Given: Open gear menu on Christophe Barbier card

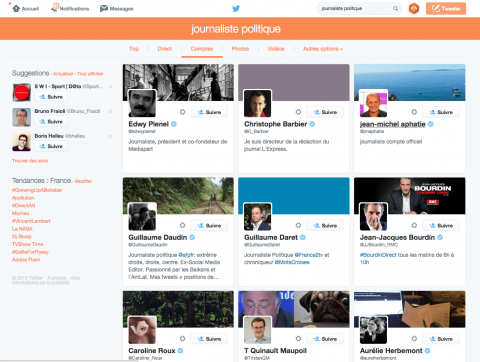Looking at the screenshot, I should pos(298,112).
